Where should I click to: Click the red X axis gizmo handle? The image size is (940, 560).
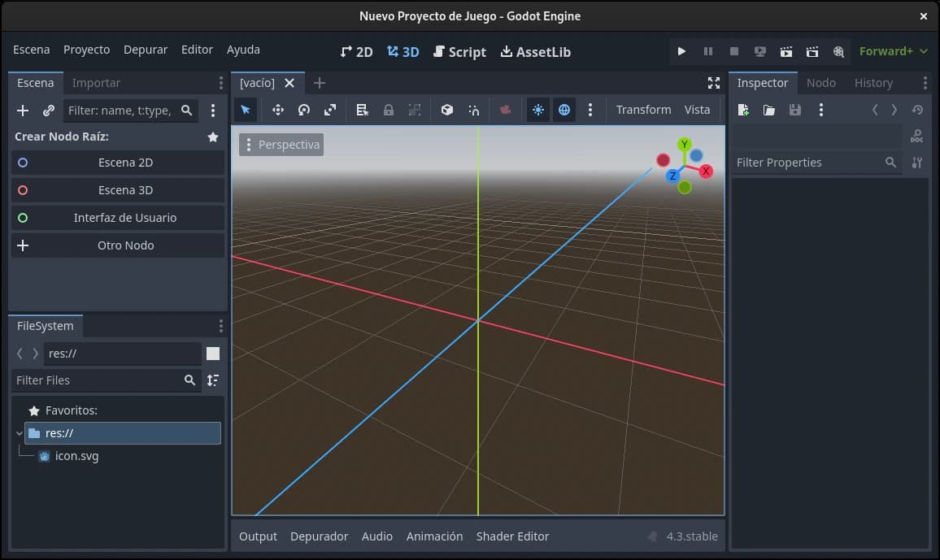click(706, 171)
